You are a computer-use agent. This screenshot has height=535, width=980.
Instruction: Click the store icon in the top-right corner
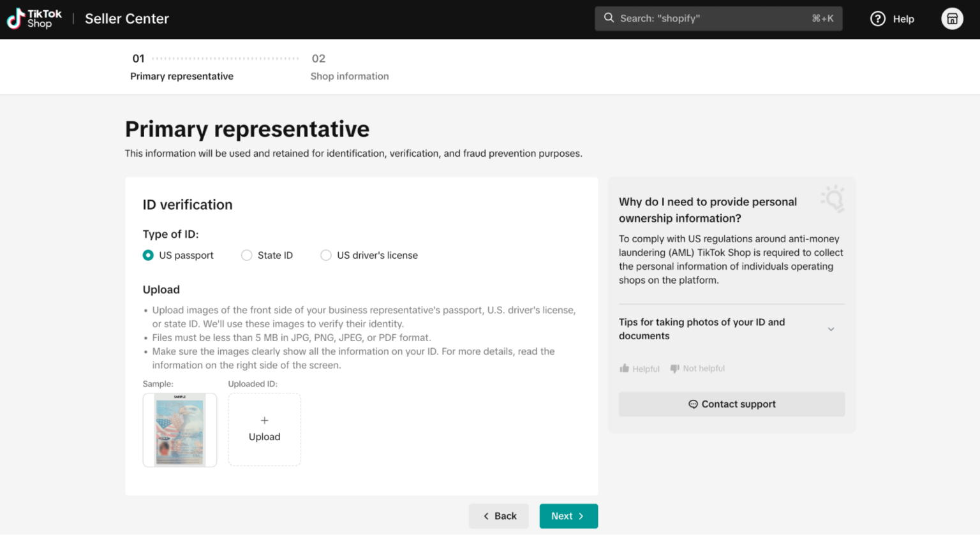coord(951,18)
